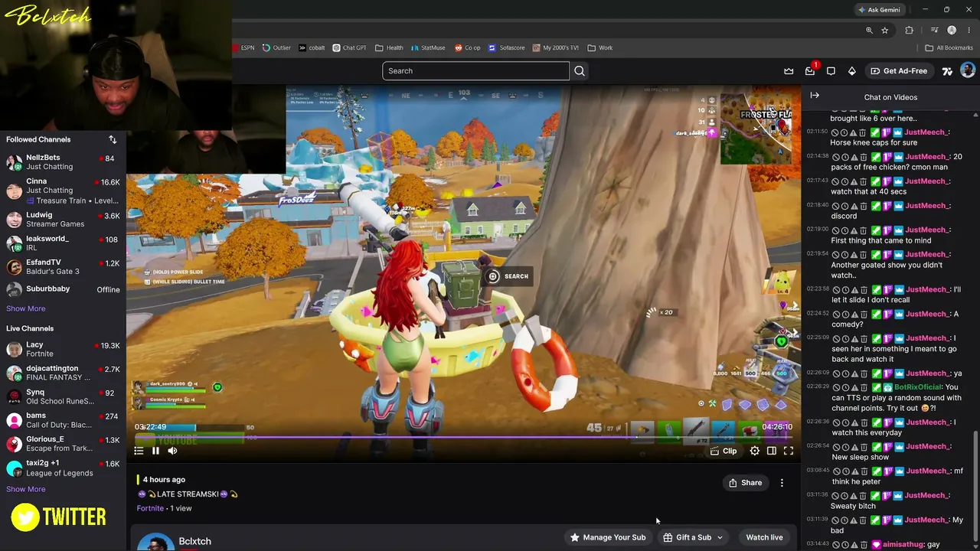Viewport: 980px width, 551px height.
Task: Click the Watch live button
Action: (x=764, y=537)
